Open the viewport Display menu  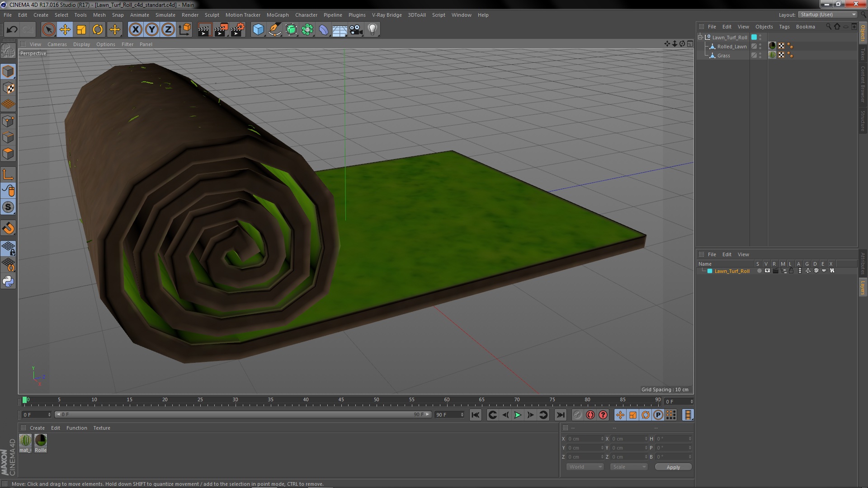(81, 44)
